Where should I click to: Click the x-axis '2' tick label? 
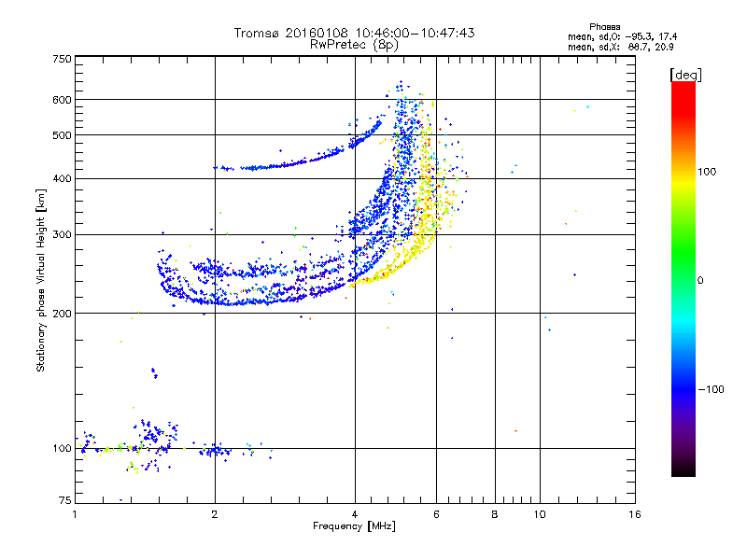(215, 514)
